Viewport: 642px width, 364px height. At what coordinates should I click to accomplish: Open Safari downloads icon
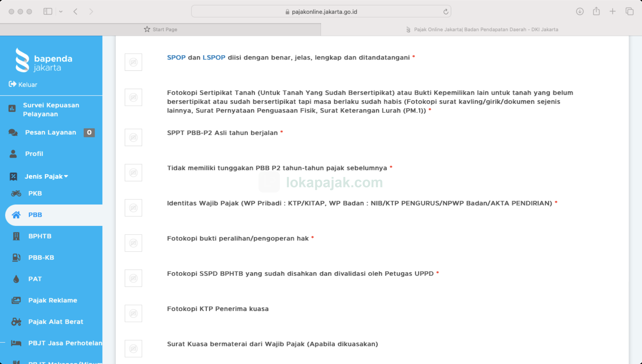(x=580, y=11)
